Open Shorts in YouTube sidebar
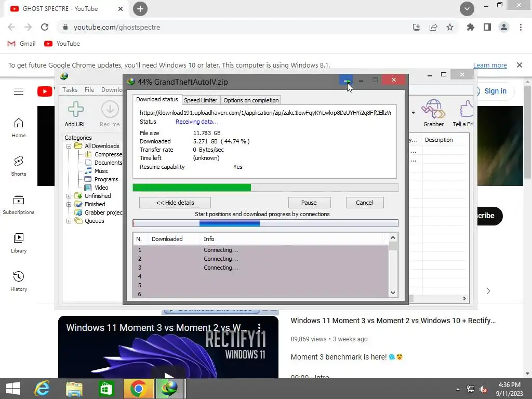Screen dimensions: 532x399 (19, 166)
